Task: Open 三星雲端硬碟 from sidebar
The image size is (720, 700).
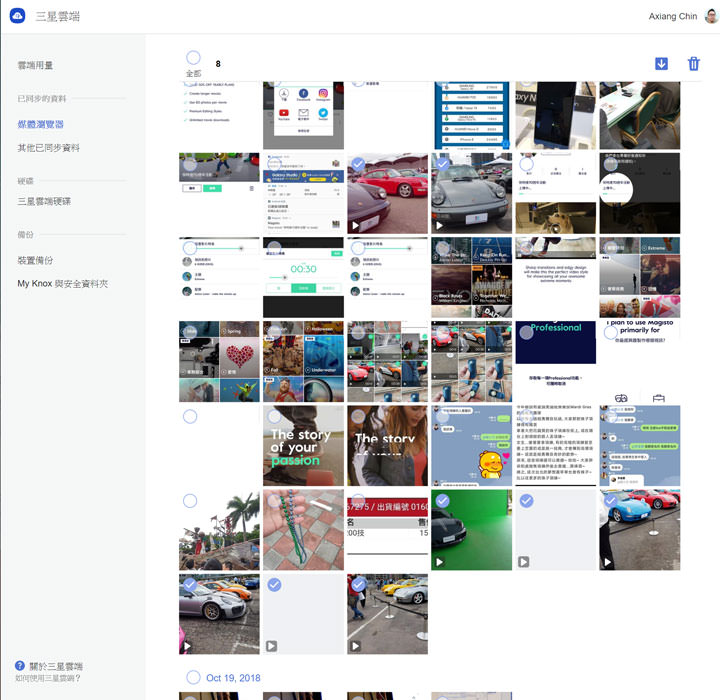Action: point(44,201)
